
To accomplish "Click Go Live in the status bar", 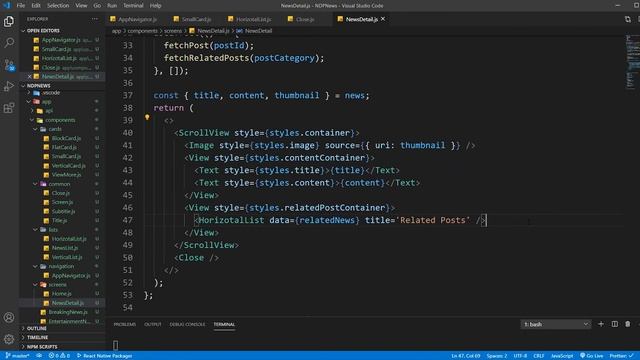I will (x=591, y=356).
